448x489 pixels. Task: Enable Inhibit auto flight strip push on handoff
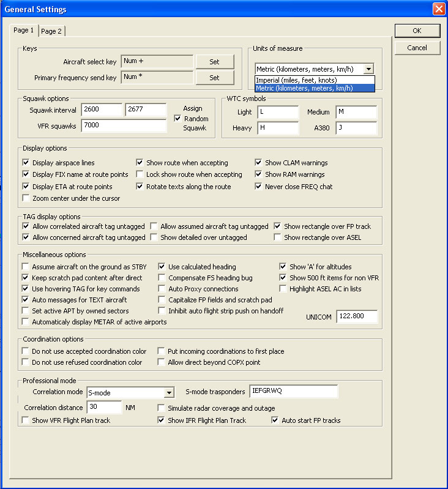(162, 311)
